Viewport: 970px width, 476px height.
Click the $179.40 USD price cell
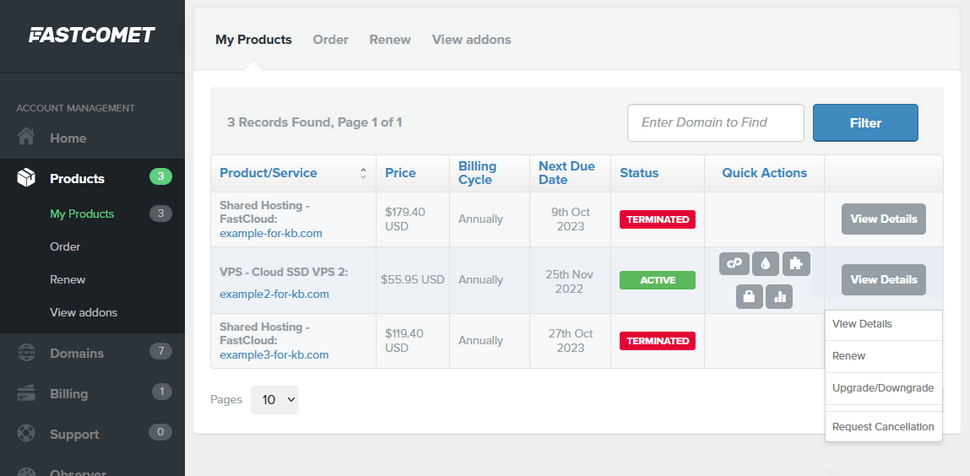tap(405, 219)
